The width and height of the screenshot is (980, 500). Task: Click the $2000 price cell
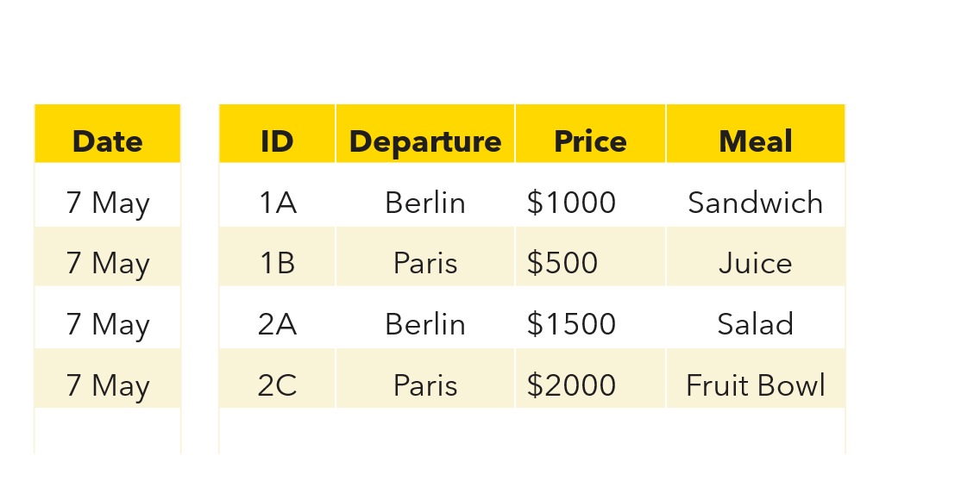click(x=591, y=378)
